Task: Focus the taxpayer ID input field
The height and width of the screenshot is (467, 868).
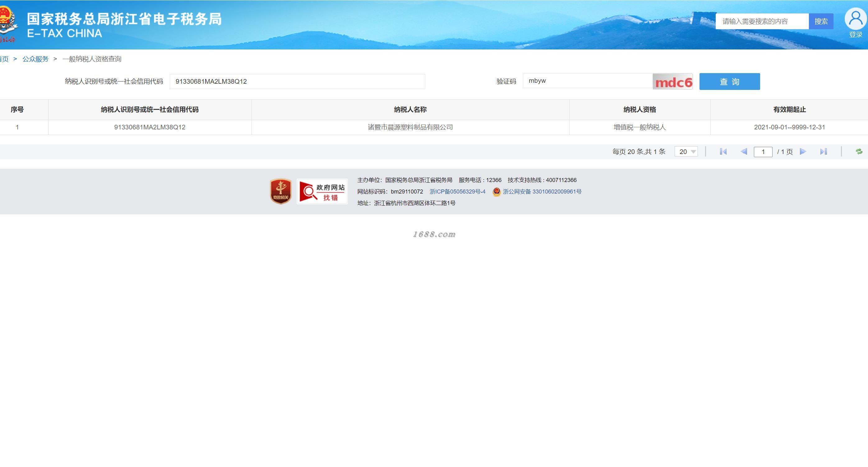Action: pos(297,82)
